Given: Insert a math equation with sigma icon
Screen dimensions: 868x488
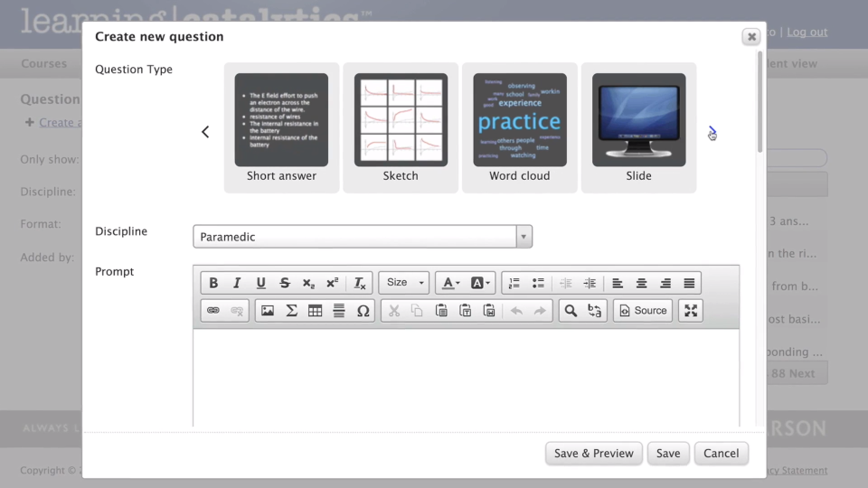Looking at the screenshot, I should (291, 310).
